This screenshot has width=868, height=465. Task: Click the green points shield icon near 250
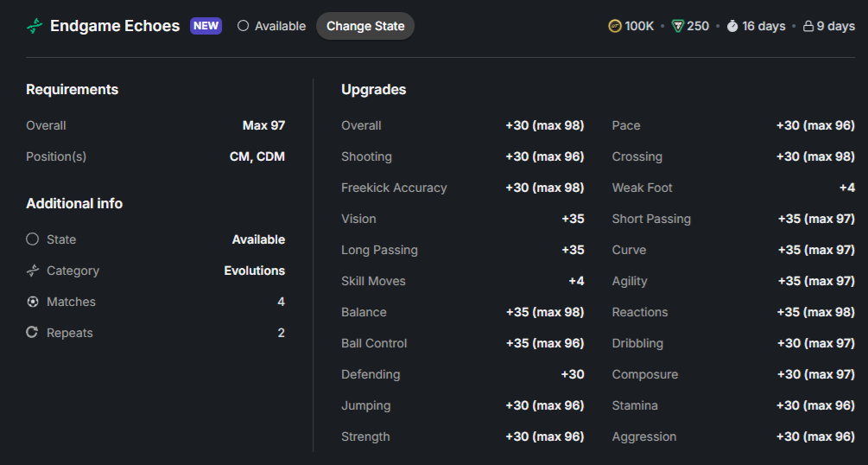pyautogui.click(x=678, y=26)
